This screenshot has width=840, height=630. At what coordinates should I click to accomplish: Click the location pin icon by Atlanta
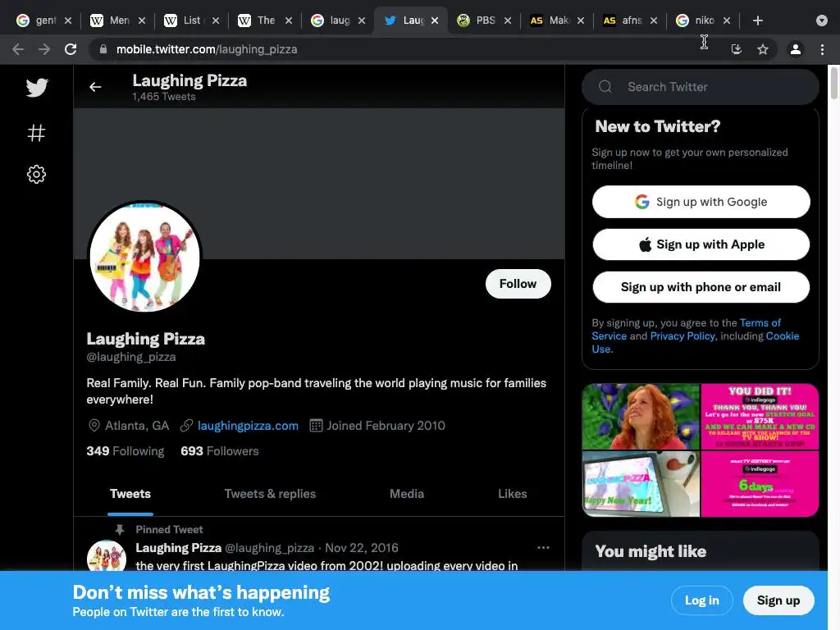[x=94, y=426]
